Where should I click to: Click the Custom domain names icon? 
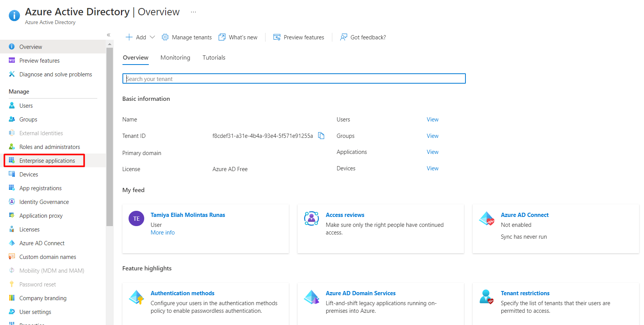(12, 257)
